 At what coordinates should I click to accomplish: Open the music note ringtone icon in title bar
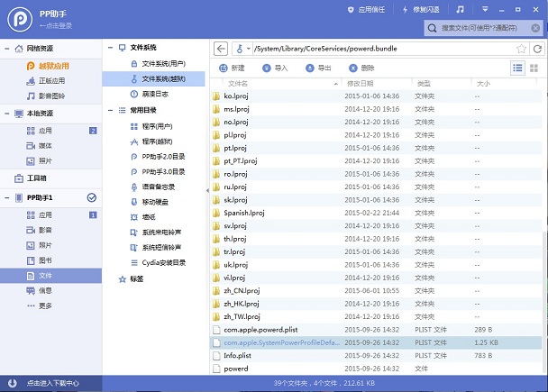[461, 9]
